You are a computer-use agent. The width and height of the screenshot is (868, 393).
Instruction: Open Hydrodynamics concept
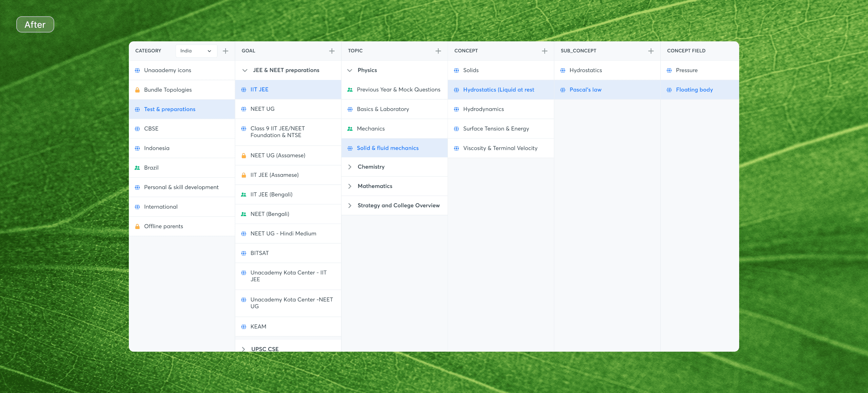click(483, 109)
